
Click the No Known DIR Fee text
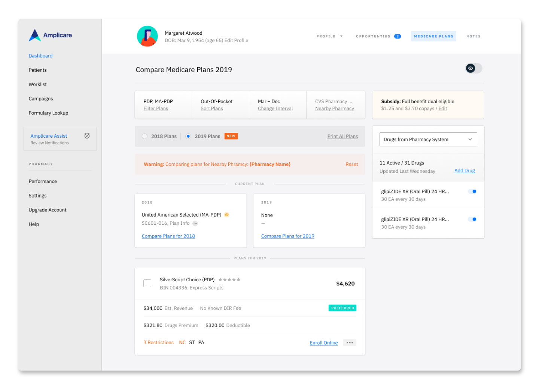(x=220, y=308)
